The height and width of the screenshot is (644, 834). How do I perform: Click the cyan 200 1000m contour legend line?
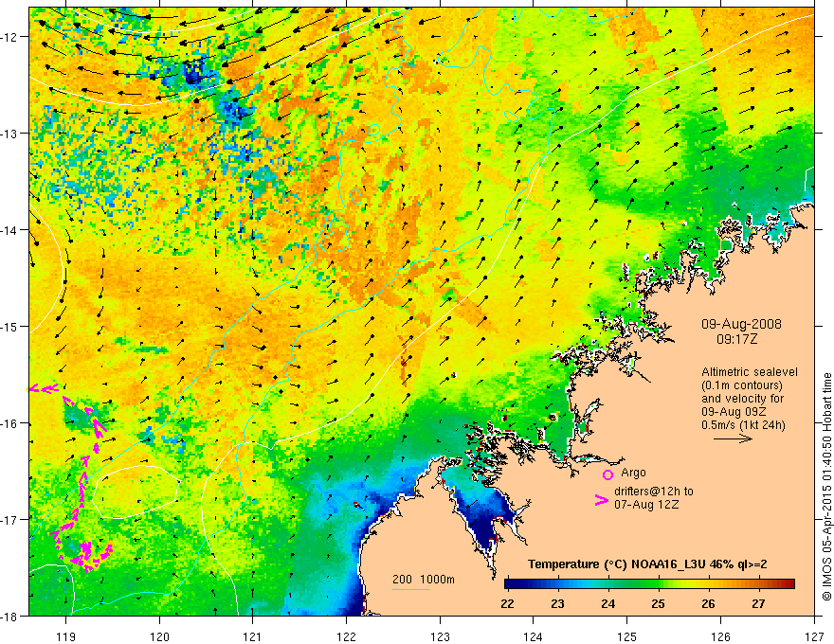[410, 590]
